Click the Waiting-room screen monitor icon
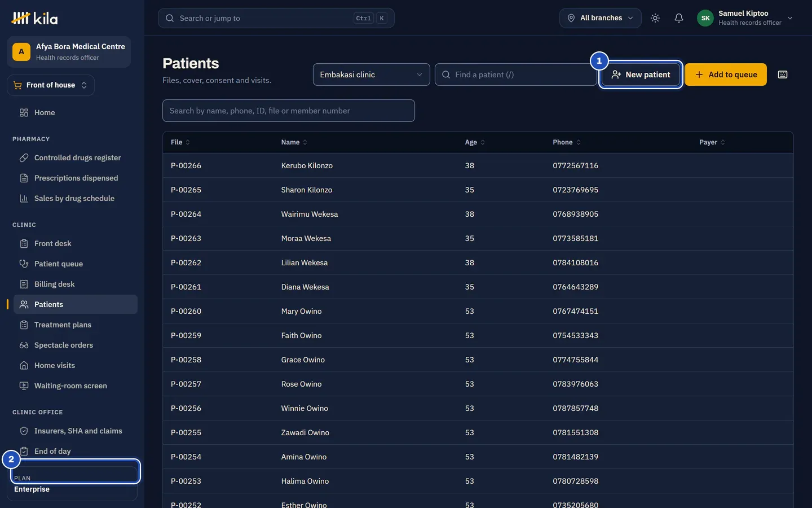 tap(24, 386)
